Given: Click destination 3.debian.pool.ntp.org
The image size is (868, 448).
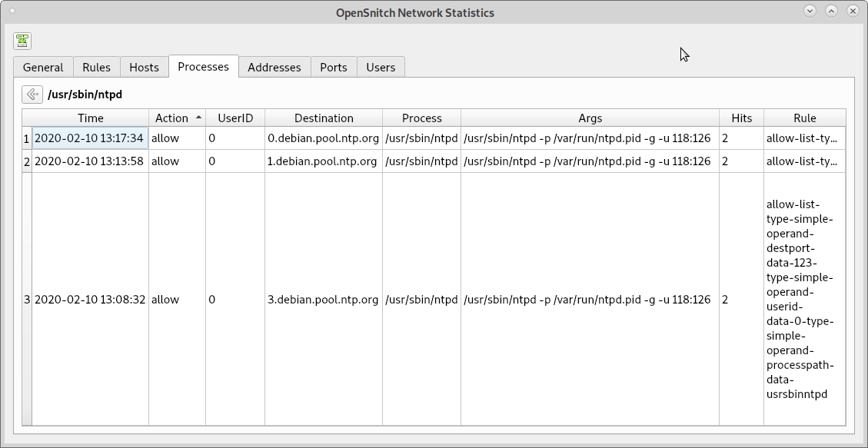Looking at the screenshot, I should click(x=324, y=299).
